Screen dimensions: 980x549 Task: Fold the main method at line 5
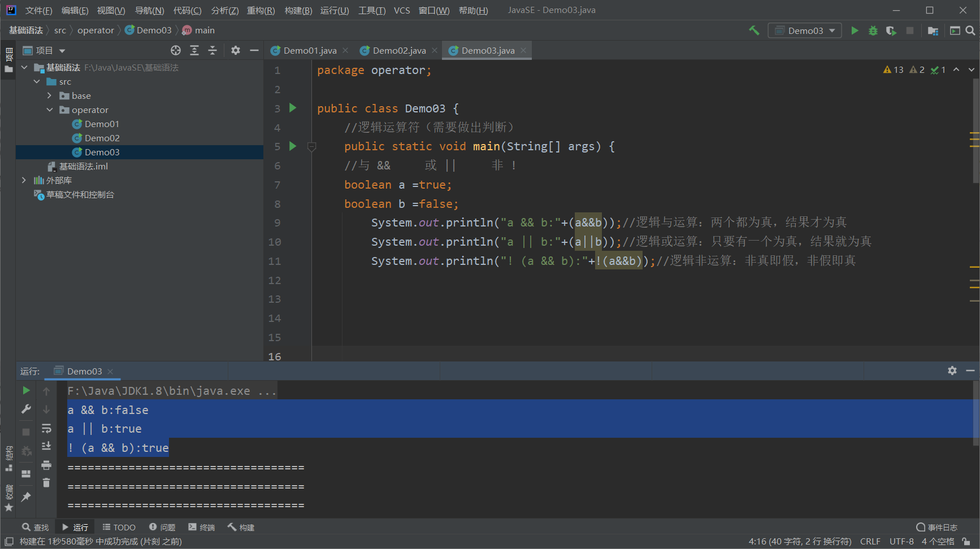point(311,147)
